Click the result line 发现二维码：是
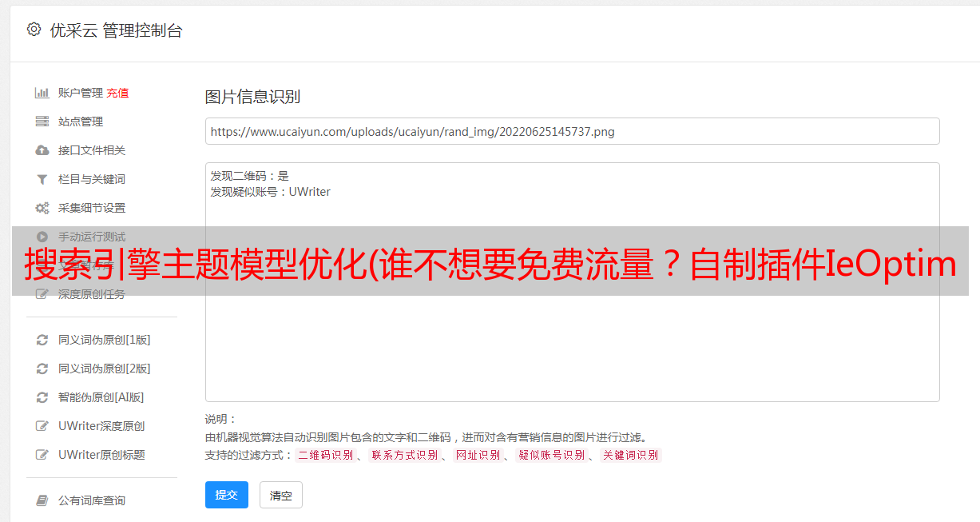 tap(250, 176)
